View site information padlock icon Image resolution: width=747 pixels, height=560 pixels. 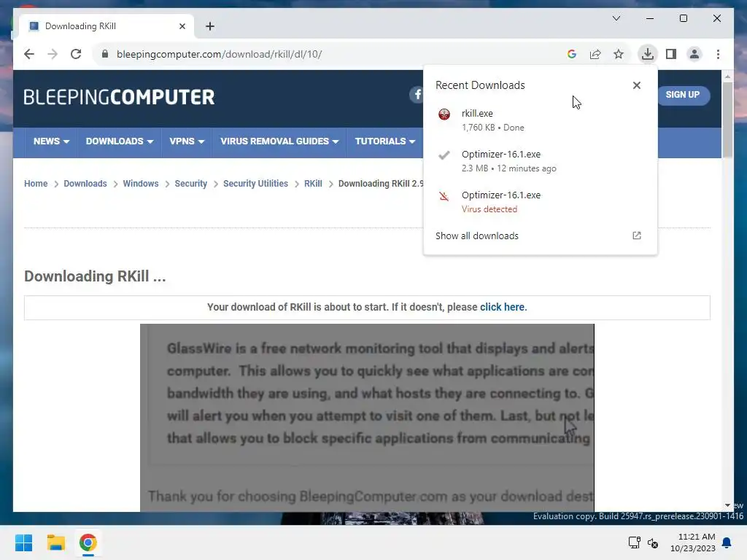[105, 54]
